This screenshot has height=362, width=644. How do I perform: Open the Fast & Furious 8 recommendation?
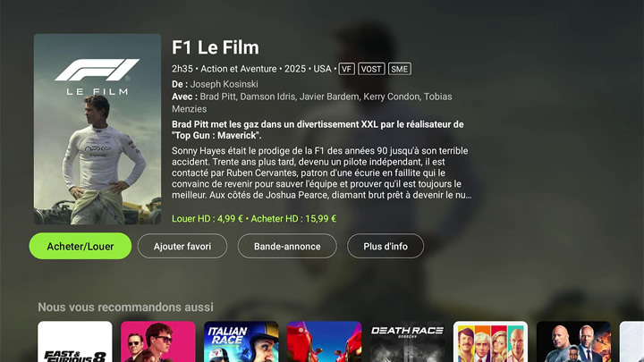(75, 341)
